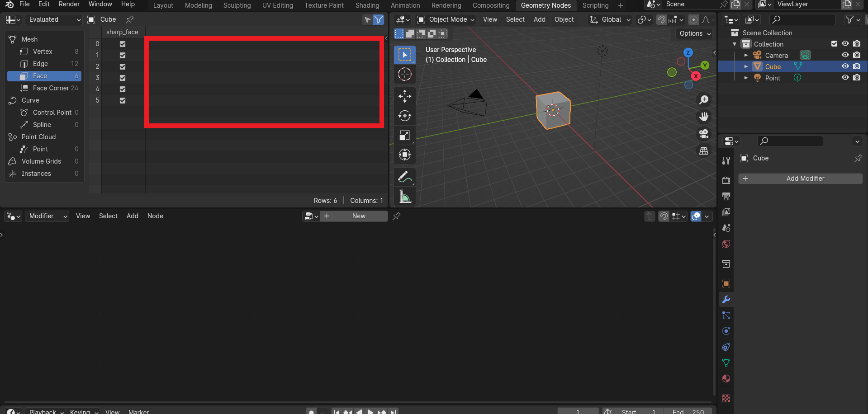Uncheck sharp_face checkbox in row 5

pos(123,100)
